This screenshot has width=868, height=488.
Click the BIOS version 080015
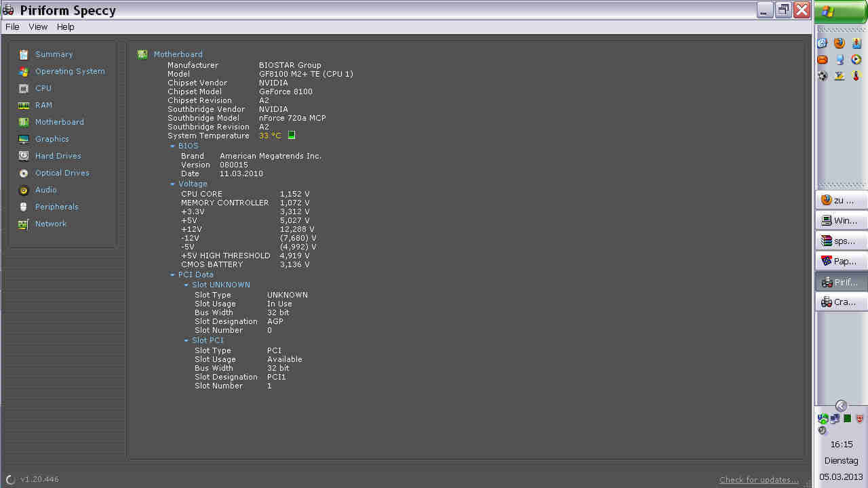click(234, 165)
